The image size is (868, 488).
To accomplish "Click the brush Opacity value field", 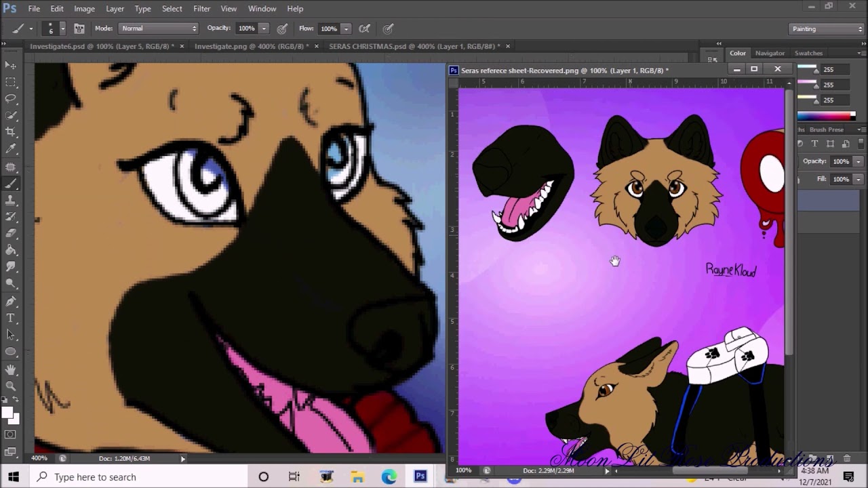I will click(x=246, y=28).
